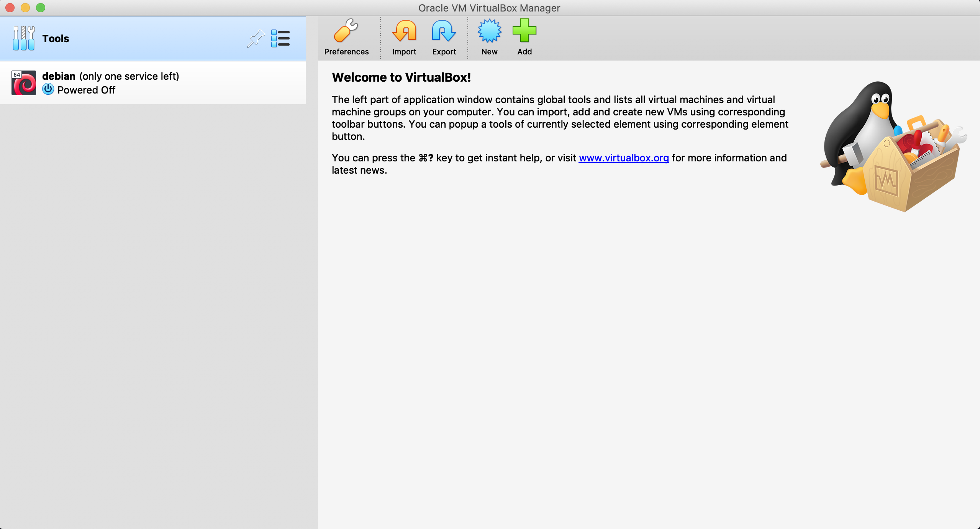Open the Preferences wrench icon
Image resolution: width=980 pixels, height=529 pixels.
[x=346, y=31]
